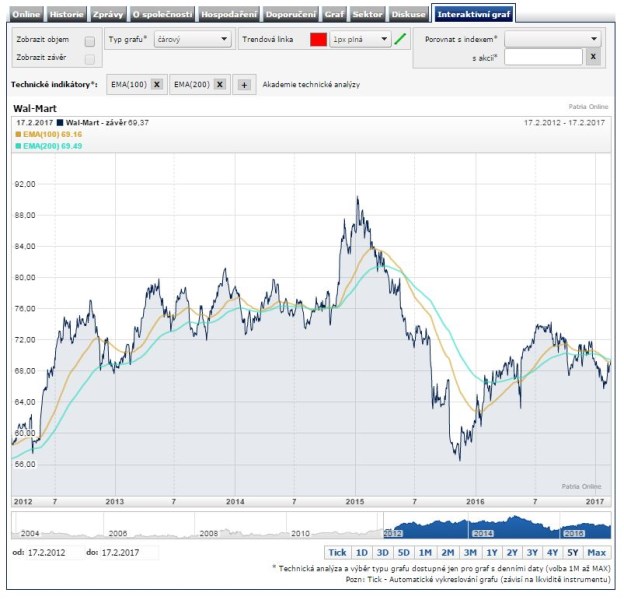Choose the Tick interval button
The image size is (624, 600).
[337, 552]
